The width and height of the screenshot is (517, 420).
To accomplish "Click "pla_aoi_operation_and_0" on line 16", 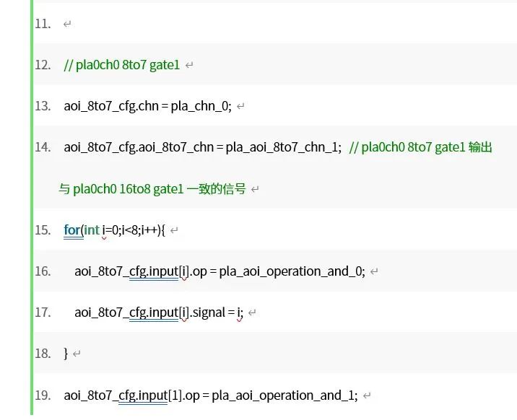I will pyautogui.click(x=292, y=271).
